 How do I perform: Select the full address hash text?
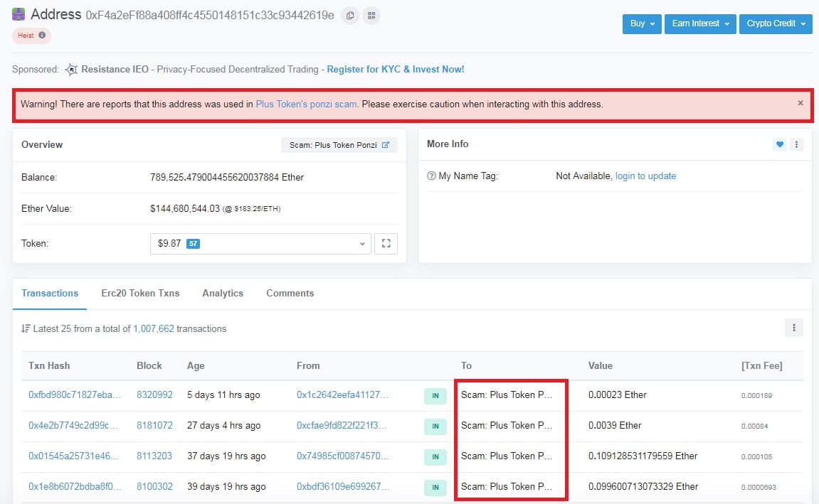point(210,15)
